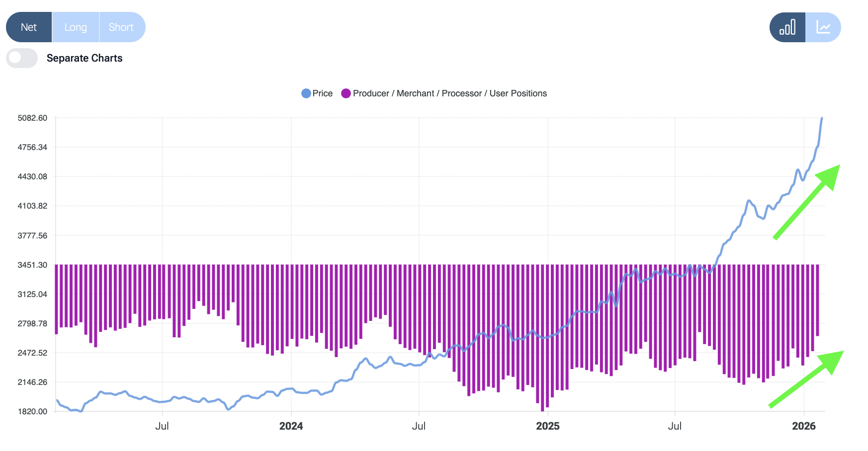868x451 pixels.
Task: Click the 5082.60 y-axis label
Action: (32, 118)
